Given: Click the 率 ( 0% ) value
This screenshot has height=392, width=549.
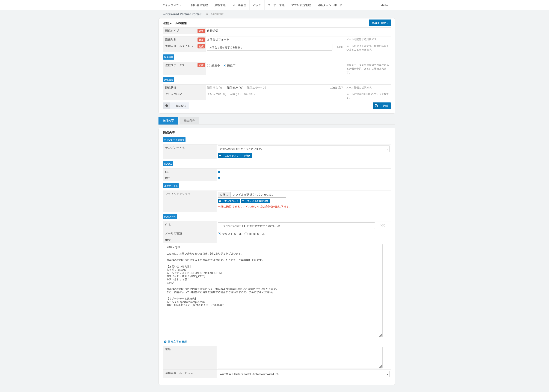Looking at the screenshot, I should 249,94.
